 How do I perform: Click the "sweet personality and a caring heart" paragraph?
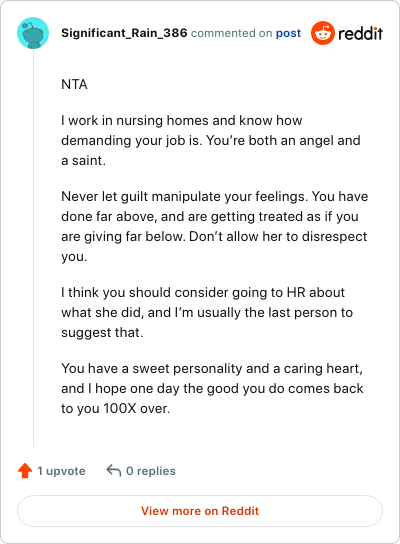click(212, 388)
